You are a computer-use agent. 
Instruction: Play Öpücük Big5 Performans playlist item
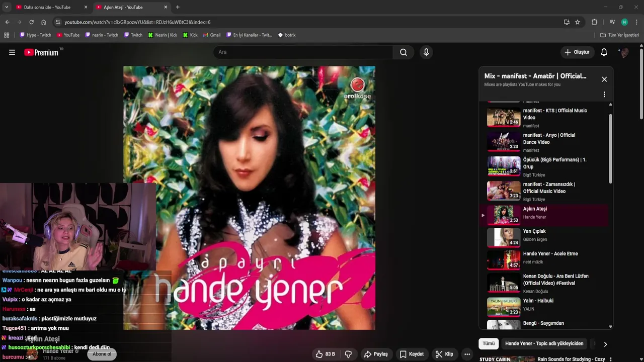tap(545, 167)
